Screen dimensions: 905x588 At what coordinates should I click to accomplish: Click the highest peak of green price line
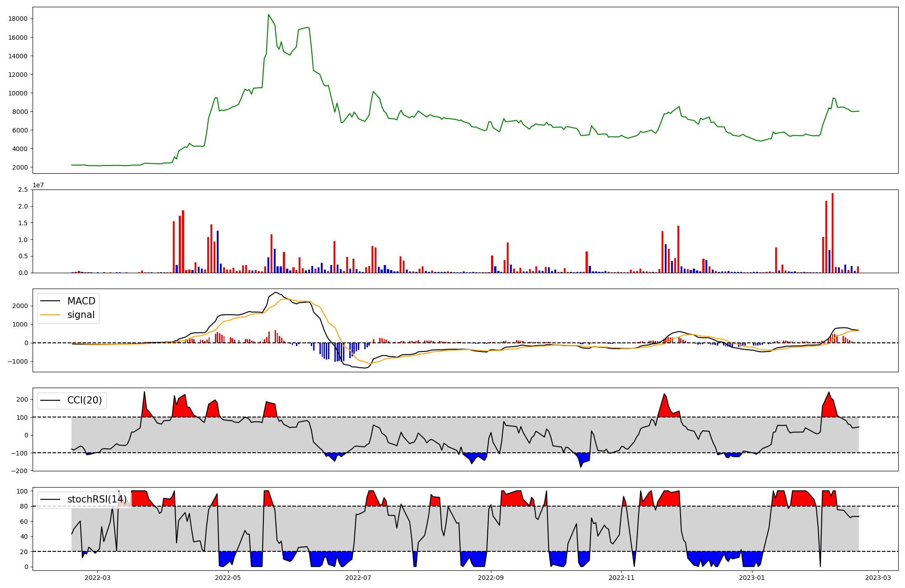click(x=268, y=14)
